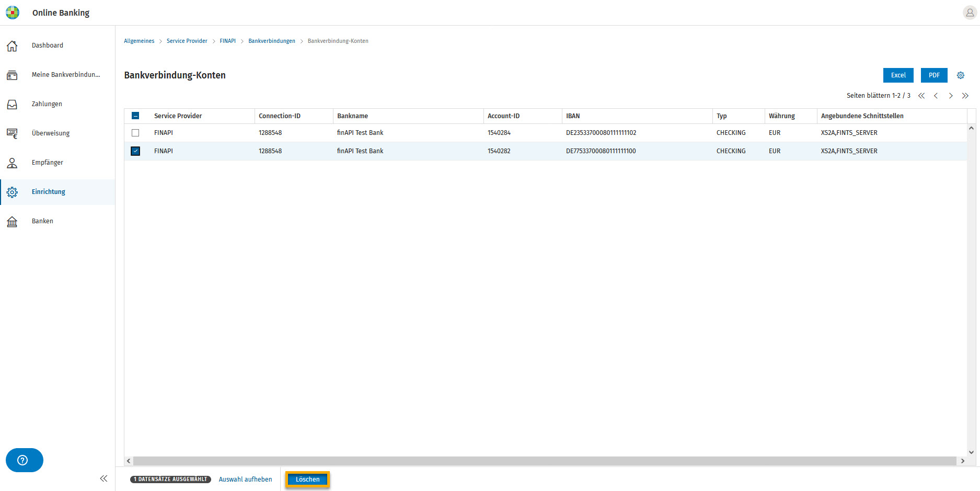Click the Einrichtung gear icon in sidebar
This screenshot has height=491, width=980.
point(12,192)
